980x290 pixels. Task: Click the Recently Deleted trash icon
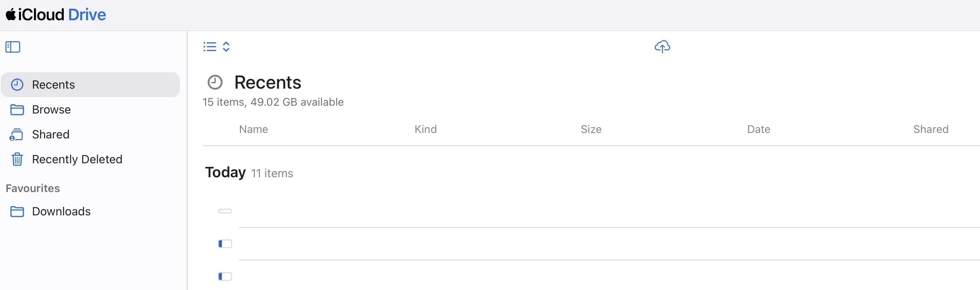18,159
